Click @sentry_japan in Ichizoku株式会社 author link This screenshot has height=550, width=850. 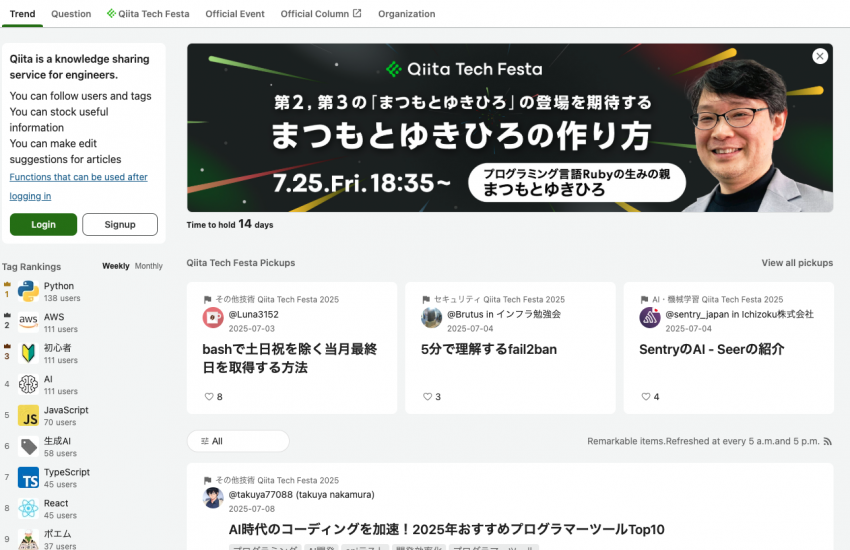739,314
